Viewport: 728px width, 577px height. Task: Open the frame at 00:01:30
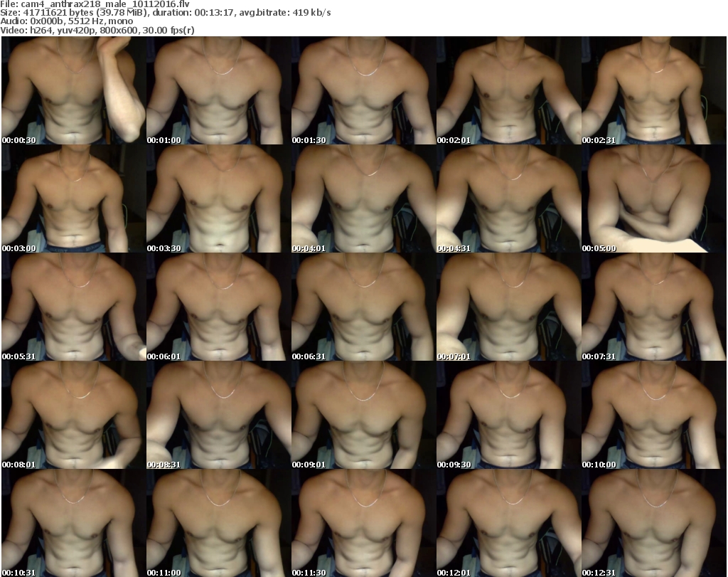363,90
